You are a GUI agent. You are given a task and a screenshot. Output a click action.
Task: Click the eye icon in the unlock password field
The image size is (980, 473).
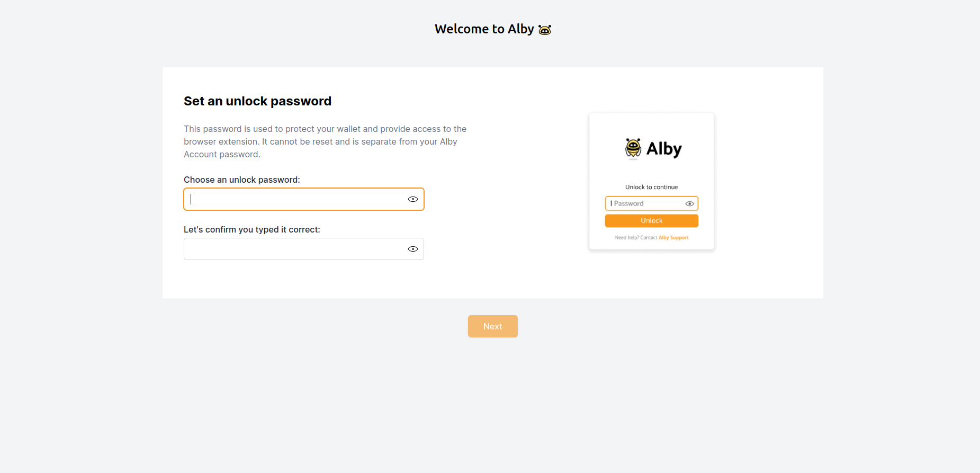click(412, 199)
